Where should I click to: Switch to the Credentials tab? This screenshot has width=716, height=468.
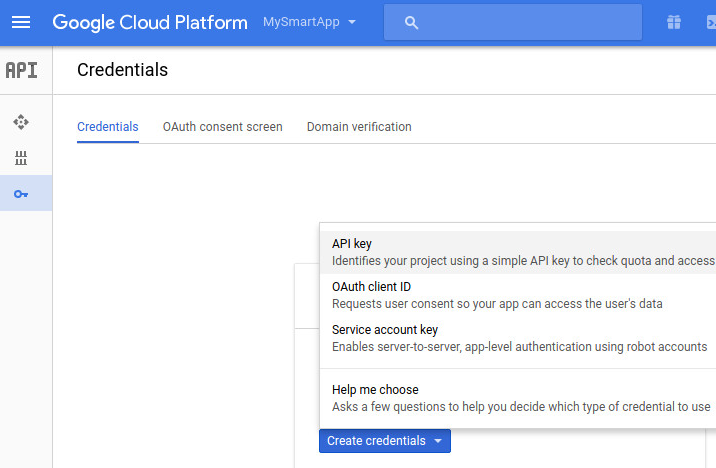[107, 127]
